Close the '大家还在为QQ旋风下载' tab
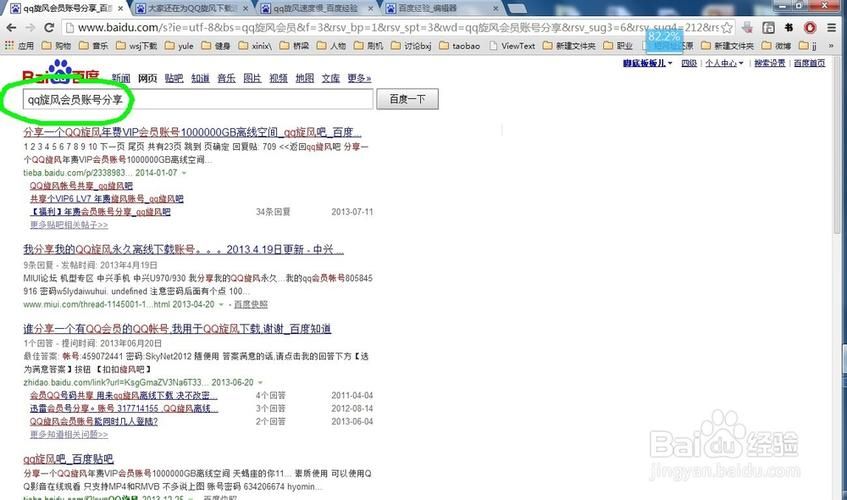Image resolution: width=847 pixels, height=500 pixels. [245, 9]
